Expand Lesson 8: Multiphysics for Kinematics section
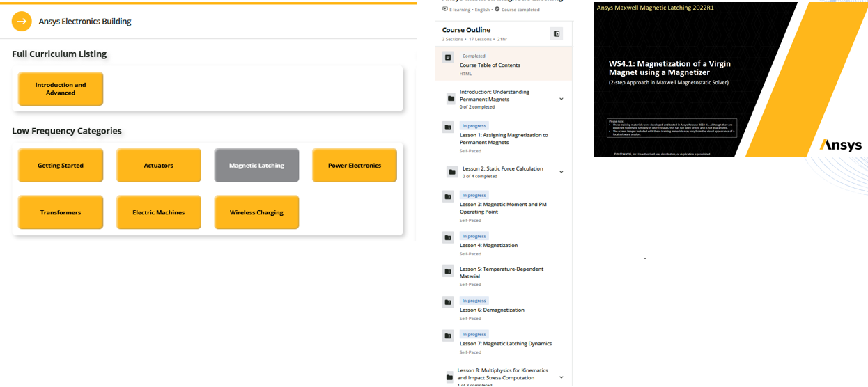Viewport: 868px width, 387px height. [x=561, y=377]
